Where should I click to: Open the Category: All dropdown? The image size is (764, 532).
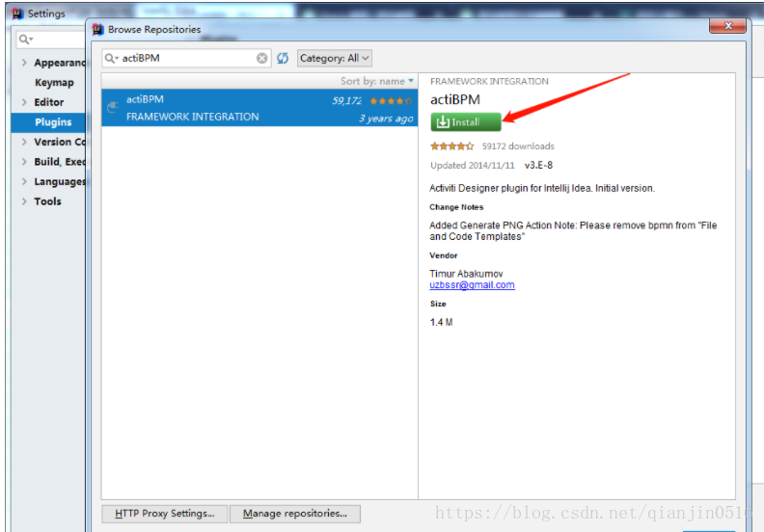pos(334,59)
